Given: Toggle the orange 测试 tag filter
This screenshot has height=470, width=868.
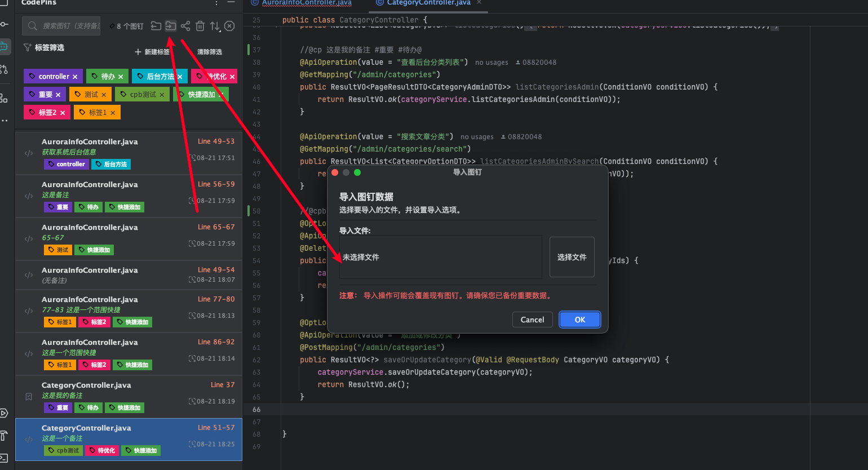Looking at the screenshot, I should 90,95.
